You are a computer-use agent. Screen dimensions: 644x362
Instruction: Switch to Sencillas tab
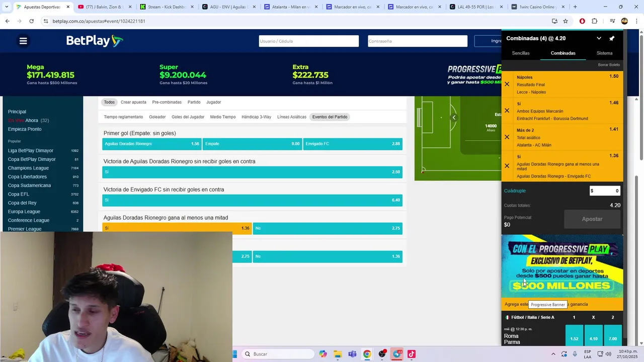click(x=521, y=53)
